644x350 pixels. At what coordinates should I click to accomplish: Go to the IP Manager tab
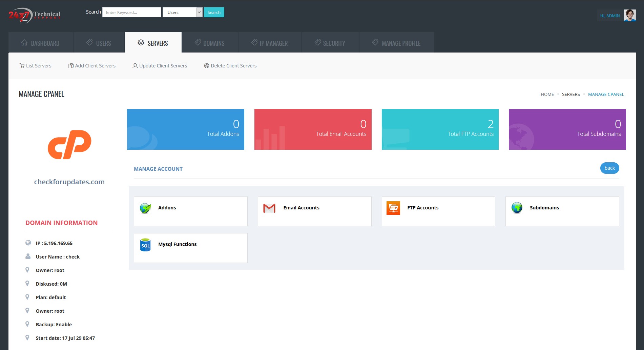tap(270, 43)
